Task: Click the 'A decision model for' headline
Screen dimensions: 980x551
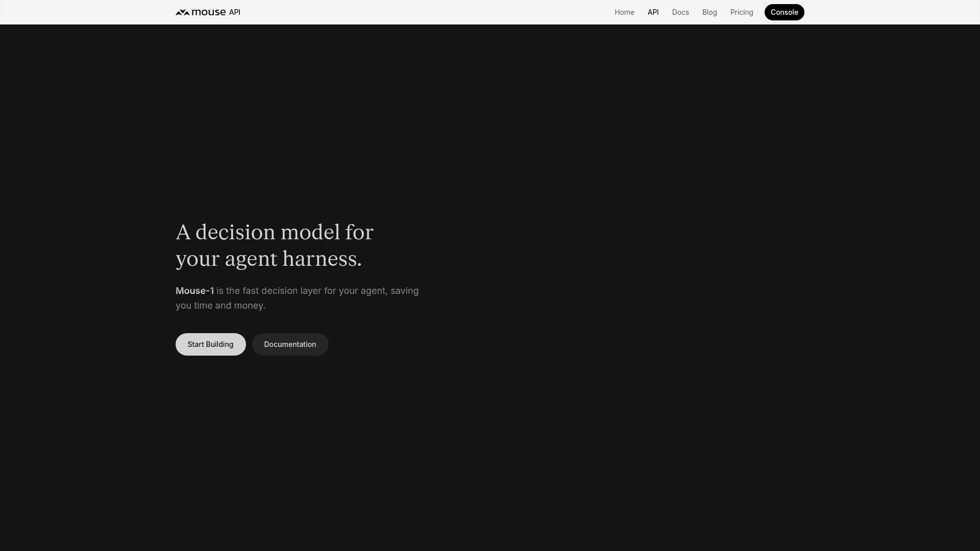Action: pyautogui.click(x=275, y=232)
